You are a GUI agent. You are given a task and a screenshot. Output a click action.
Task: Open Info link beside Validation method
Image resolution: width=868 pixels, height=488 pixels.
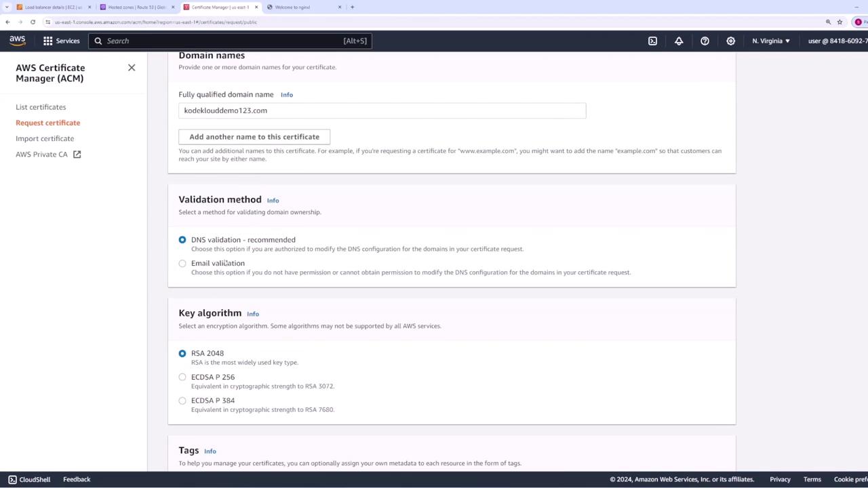click(273, 201)
